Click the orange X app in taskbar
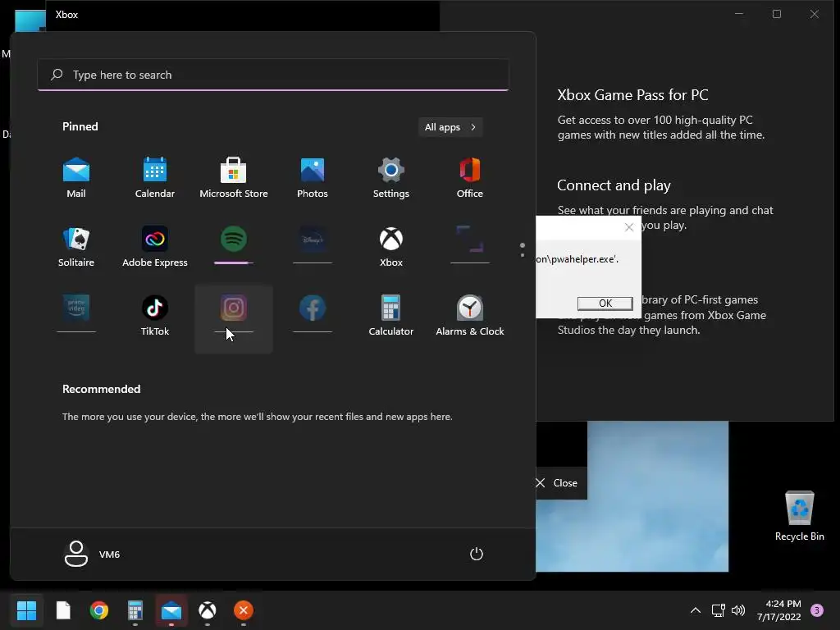The image size is (840, 630). pyautogui.click(x=243, y=609)
